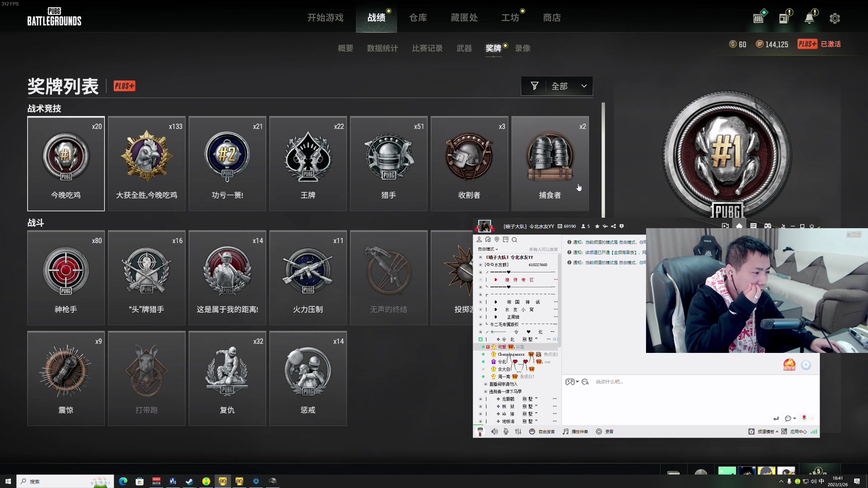Image resolution: width=868 pixels, height=488 pixels.
Task: Click the PUBG BATTLEGROUNDS logo
Action: pos(54,17)
